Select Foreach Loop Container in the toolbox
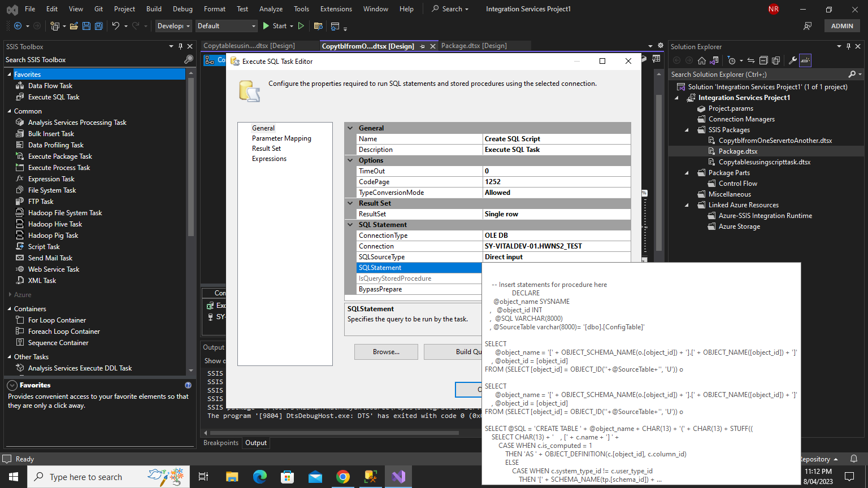Viewport: 868px width, 488px height. [64, 332]
